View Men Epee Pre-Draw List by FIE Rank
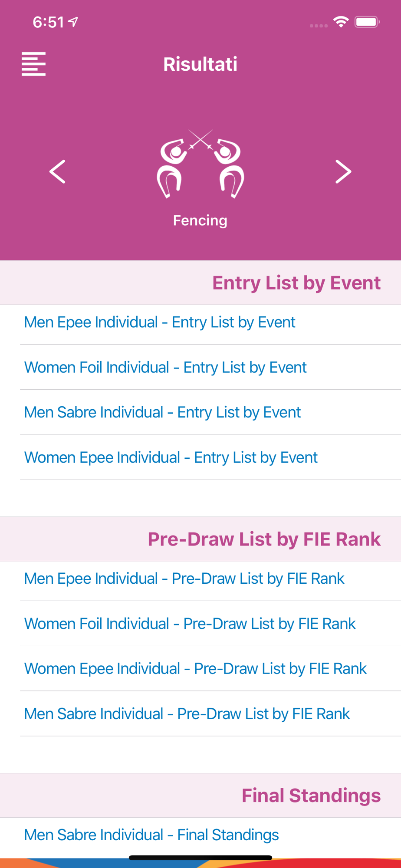The height and width of the screenshot is (868, 401). (184, 579)
